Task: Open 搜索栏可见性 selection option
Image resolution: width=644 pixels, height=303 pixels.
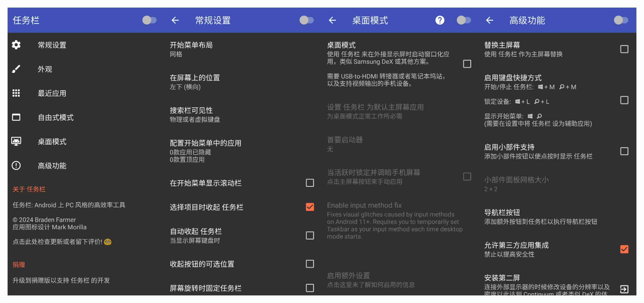Action: [x=195, y=115]
